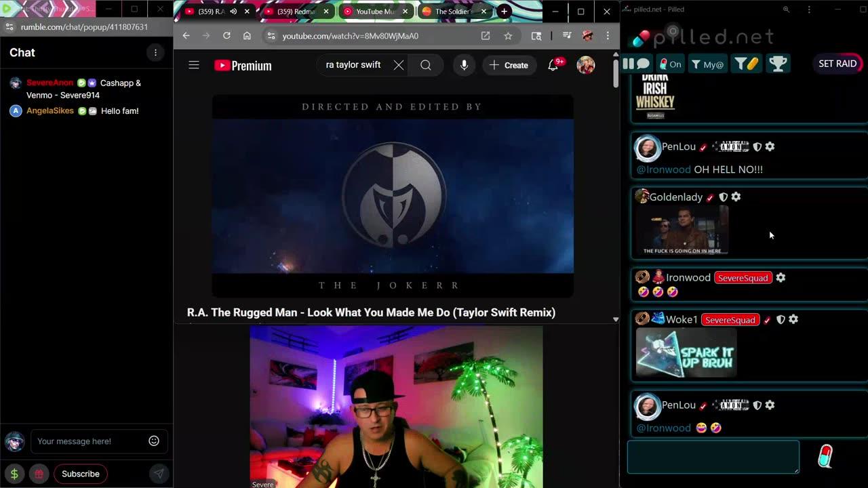Open the Pilled window three-dot menu
This screenshot has height=488, width=868.
coord(809,9)
